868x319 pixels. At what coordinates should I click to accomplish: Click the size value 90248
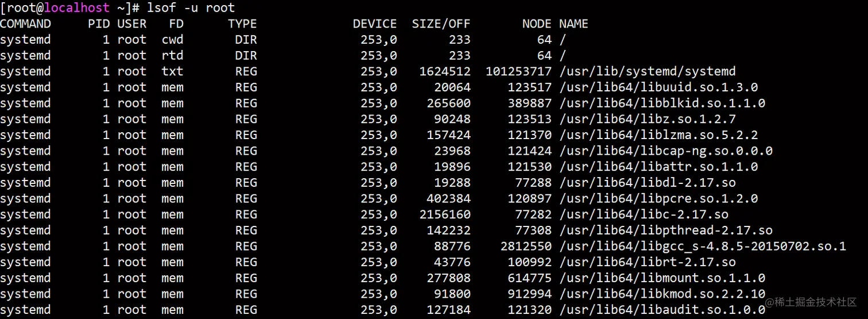click(x=452, y=120)
